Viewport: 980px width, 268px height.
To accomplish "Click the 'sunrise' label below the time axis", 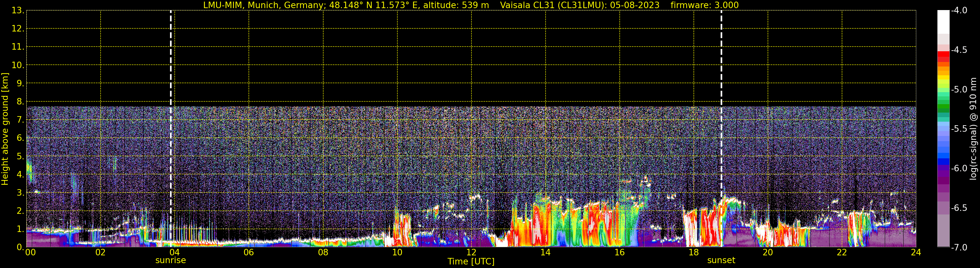I will click(170, 261).
